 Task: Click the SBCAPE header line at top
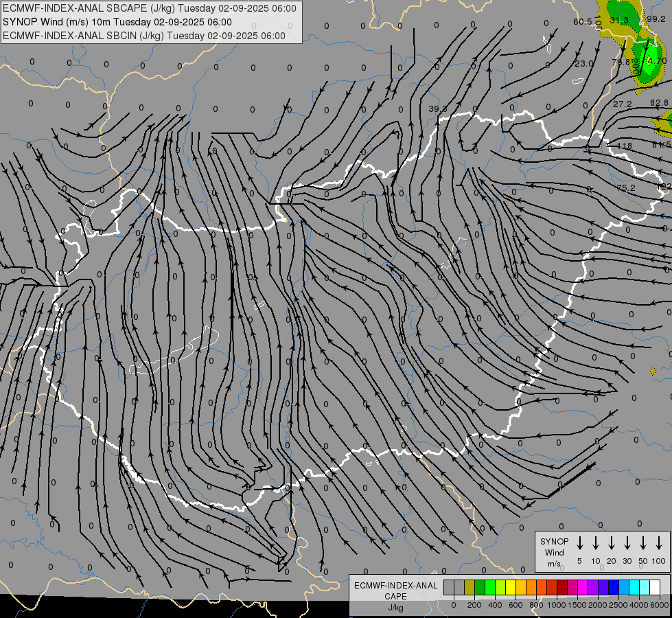point(149,8)
